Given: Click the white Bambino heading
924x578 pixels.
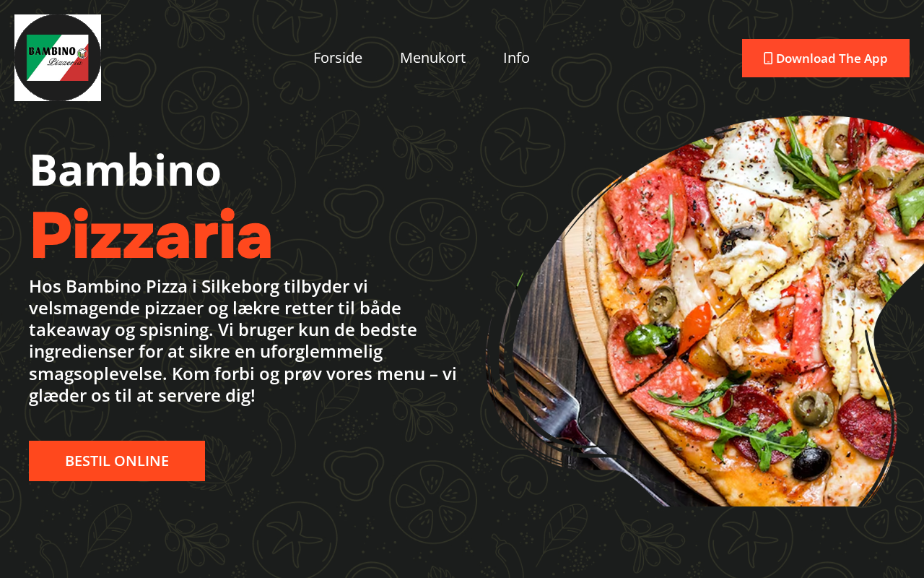Looking at the screenshot, I should click(125, 170).
